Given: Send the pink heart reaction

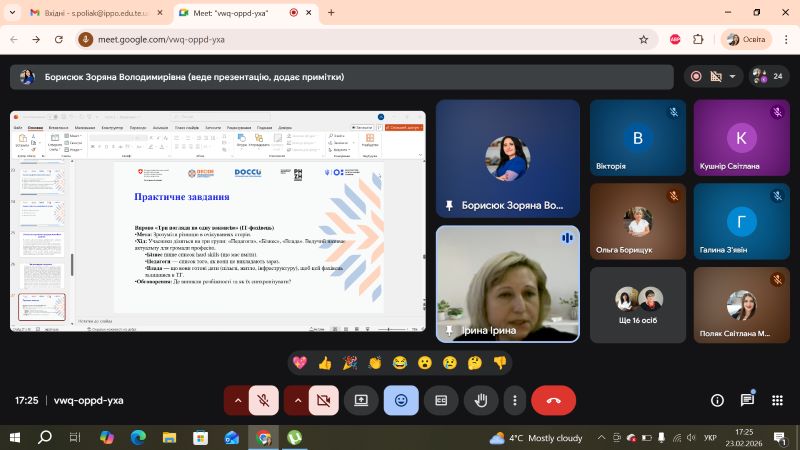Looking at the screenshot, I should [x=299, y=363].
